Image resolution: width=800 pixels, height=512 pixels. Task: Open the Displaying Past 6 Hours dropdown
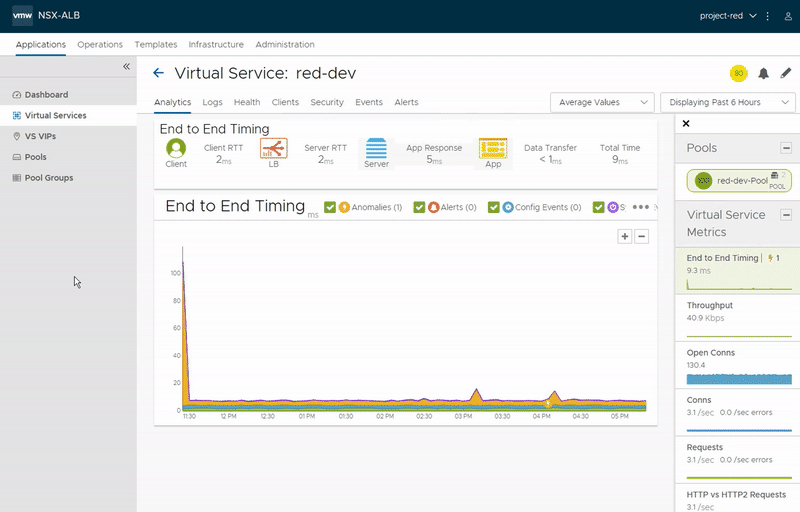[x=728, y=103]
